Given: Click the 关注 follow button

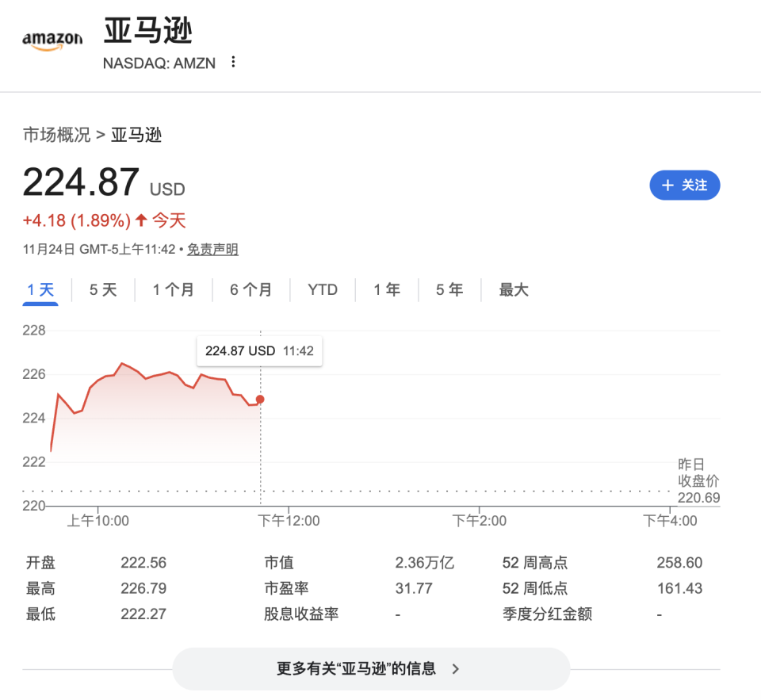Looking at the screenshot, I should click(684, 185).
